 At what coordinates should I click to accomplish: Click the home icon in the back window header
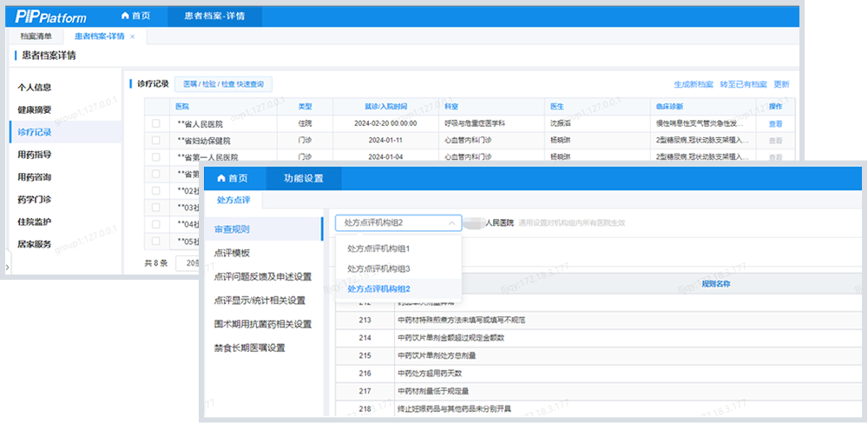126,17
